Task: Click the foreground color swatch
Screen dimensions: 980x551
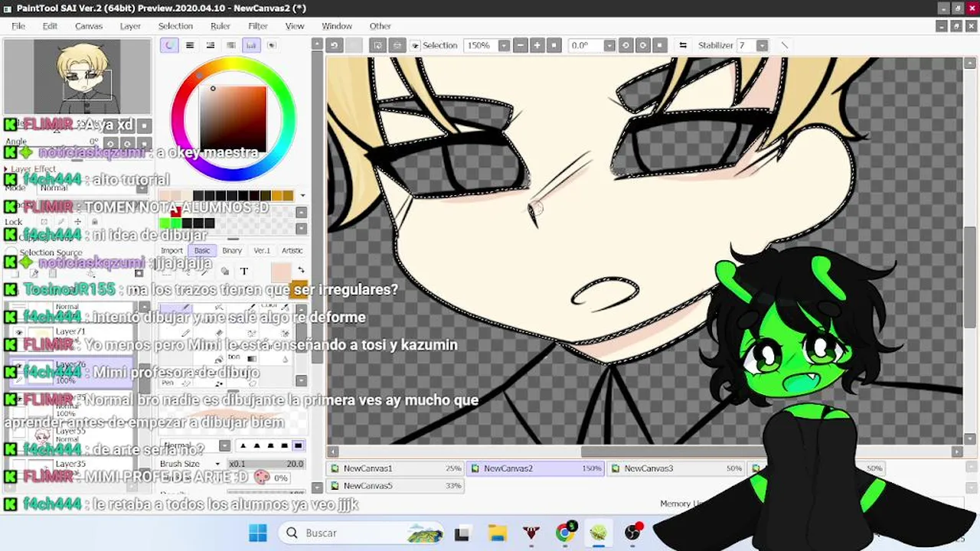Action: pyautogui.click(x=281, y=271)
